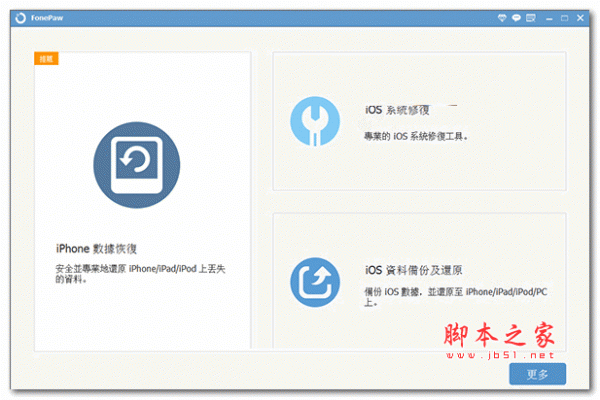Viewport: 600px width, 400px height.
Task: Open the register menu icon in the title bar
Action: [531, 18]
